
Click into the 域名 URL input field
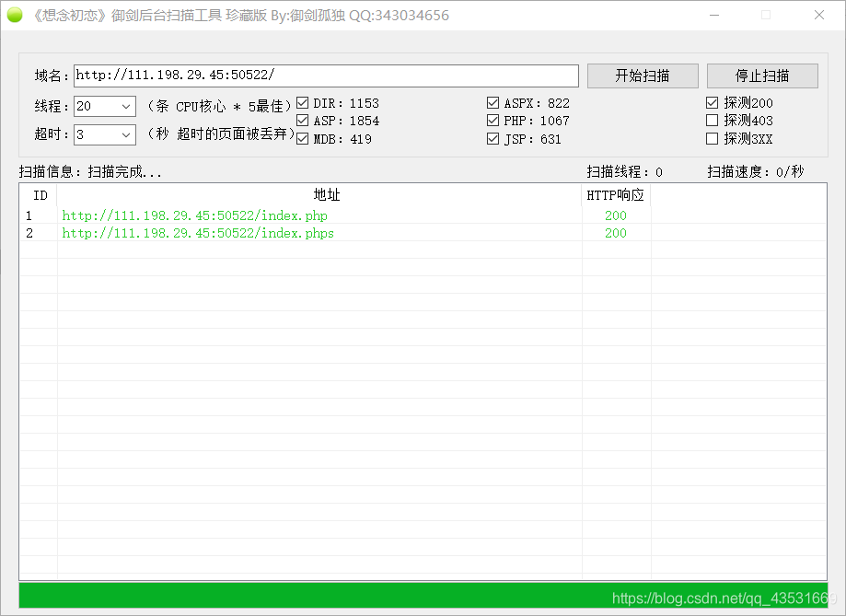click(x=326, y=76)
